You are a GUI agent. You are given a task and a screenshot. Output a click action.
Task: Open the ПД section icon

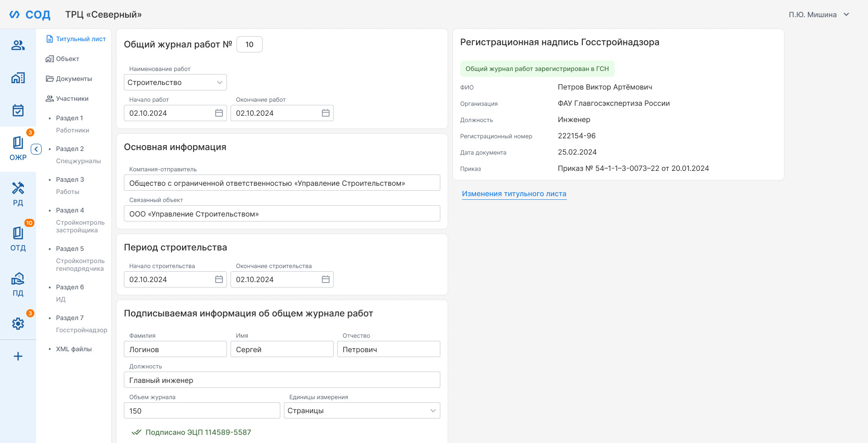(x=18, y=285)
